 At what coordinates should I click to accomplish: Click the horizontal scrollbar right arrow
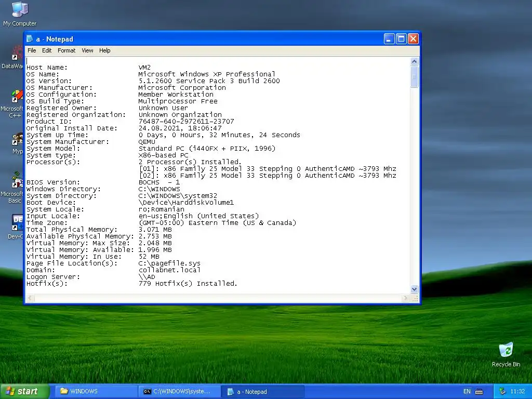pos(405,298)
